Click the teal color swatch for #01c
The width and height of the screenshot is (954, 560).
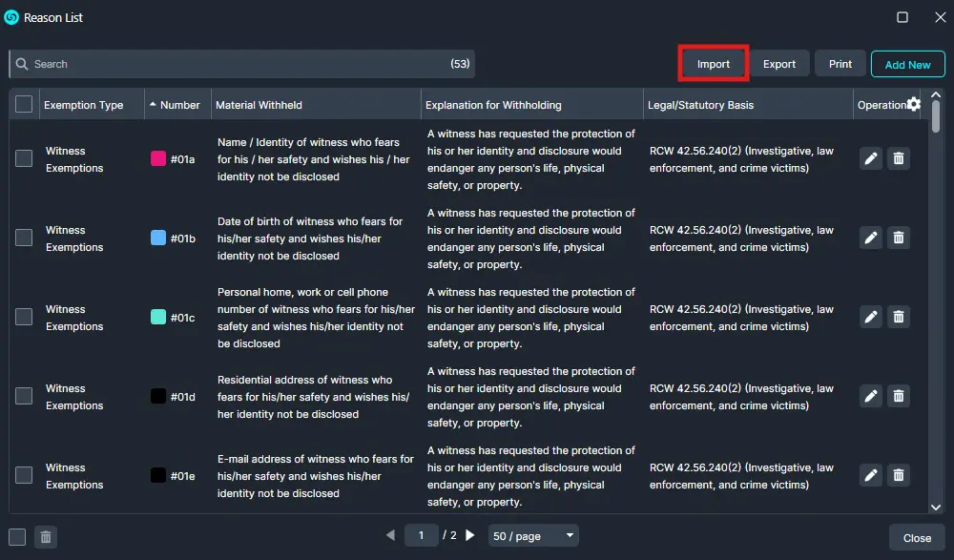tap(158, 317)
